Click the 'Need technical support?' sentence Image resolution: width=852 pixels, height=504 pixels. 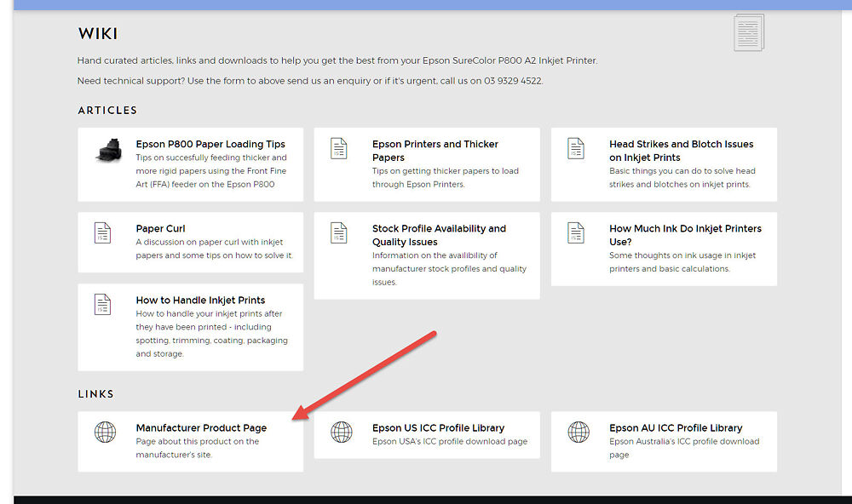(x=310, y=81)
